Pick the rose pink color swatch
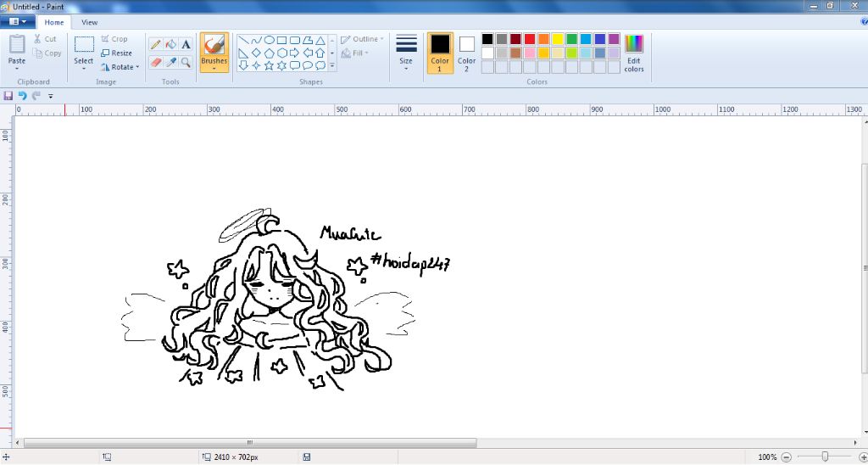 (x=530, y=53)
